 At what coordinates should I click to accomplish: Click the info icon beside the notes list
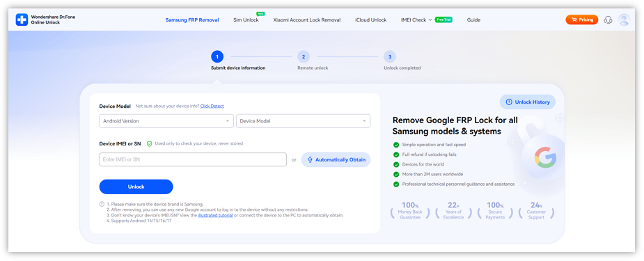[102, 204]
